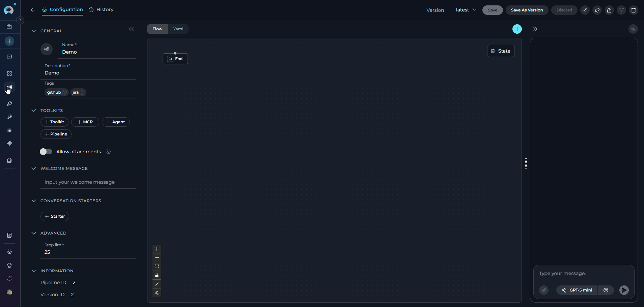Screen dimensions: 644x307
Task: Select the auto-layout icon below canvas controls
Action: pos(157,293)
